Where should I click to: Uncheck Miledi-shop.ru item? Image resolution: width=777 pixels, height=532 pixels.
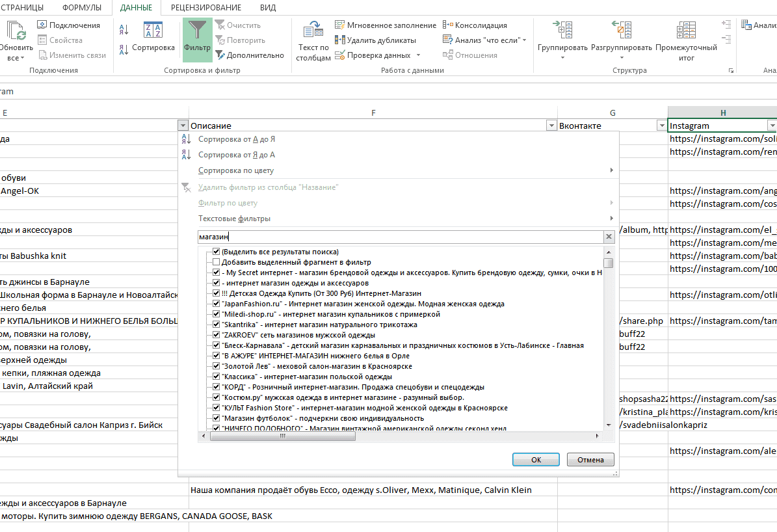(x=216, y=314)
